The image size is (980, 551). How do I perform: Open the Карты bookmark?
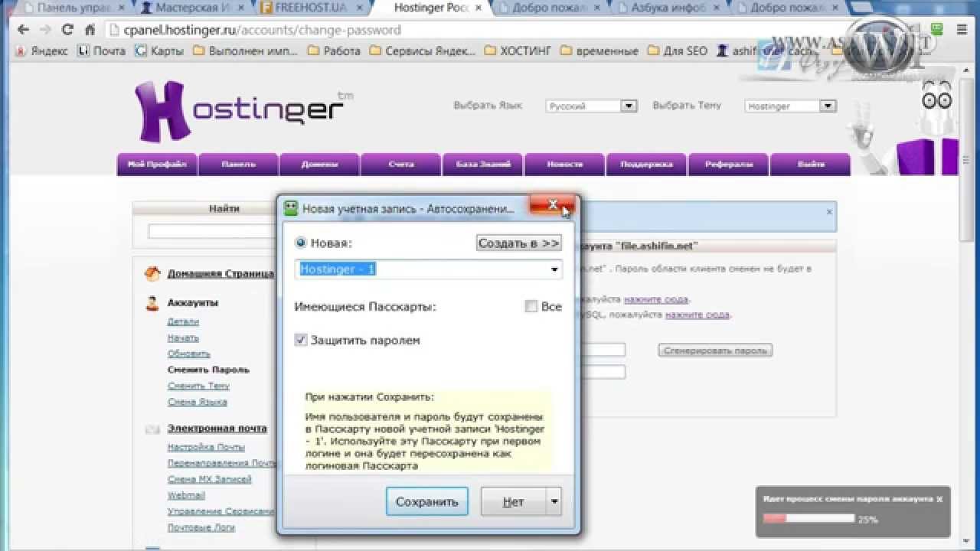point(159,51)
